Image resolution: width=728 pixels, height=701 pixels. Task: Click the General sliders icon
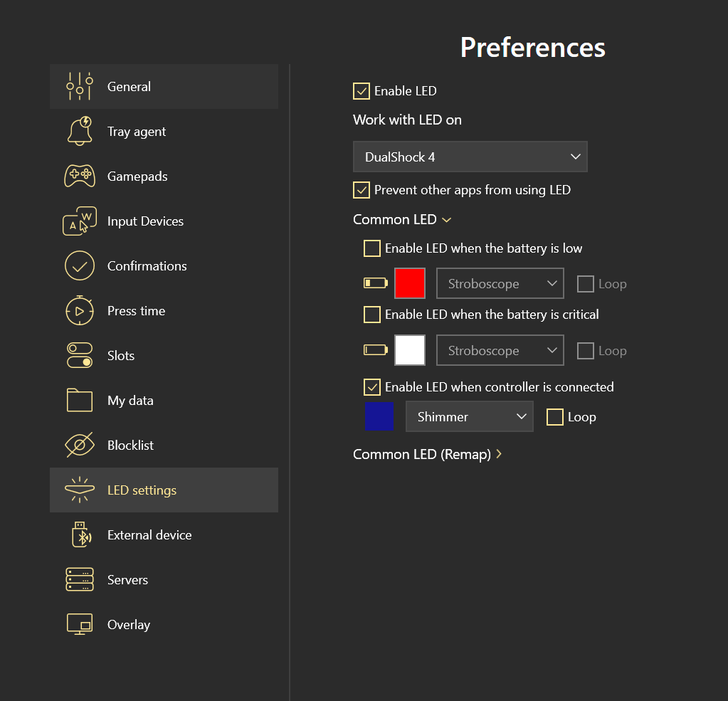tap(80, 87)
